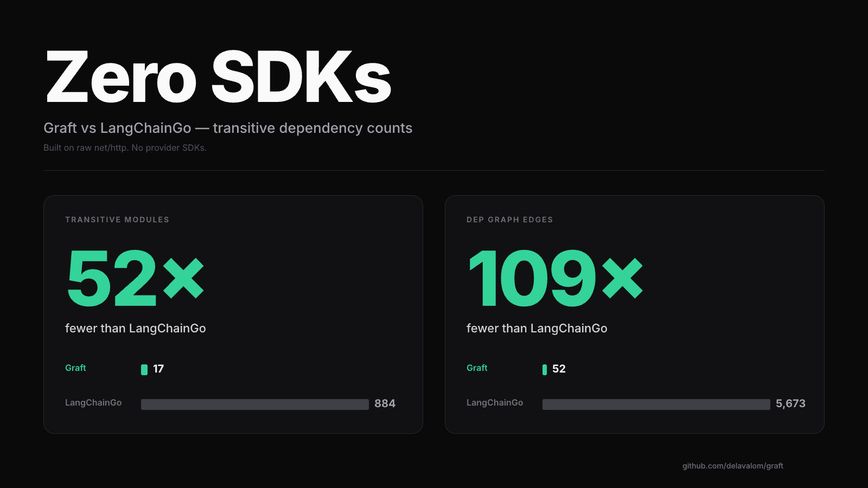This screenshot has width=868, height=488.
Task: Click the value 52 in Dep Graph card
Action: pos(559,369)
